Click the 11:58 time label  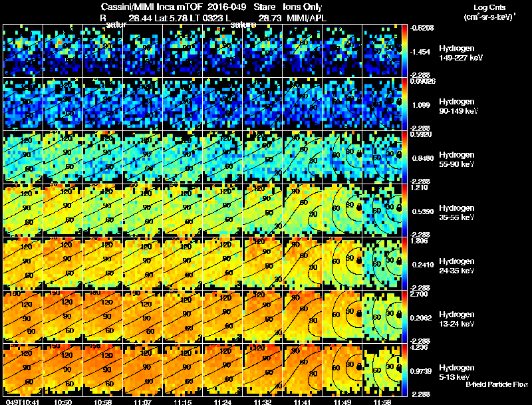(382, 402)
